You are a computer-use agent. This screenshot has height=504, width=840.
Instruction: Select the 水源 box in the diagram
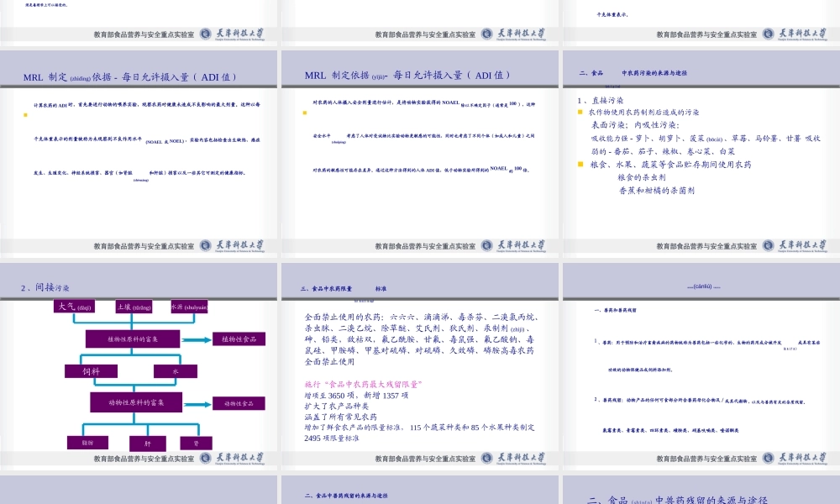click(x=189, y=307)
